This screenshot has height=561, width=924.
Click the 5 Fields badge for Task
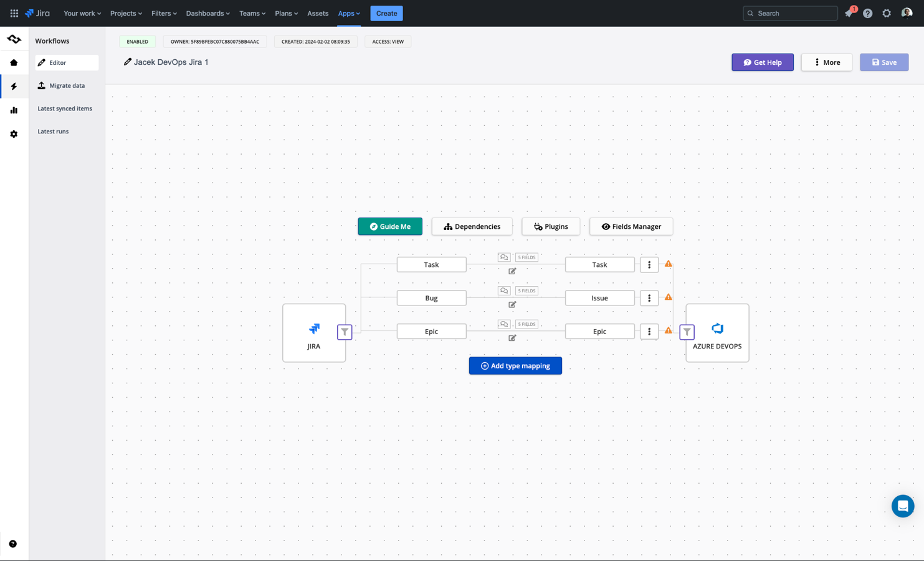(526, 257)
